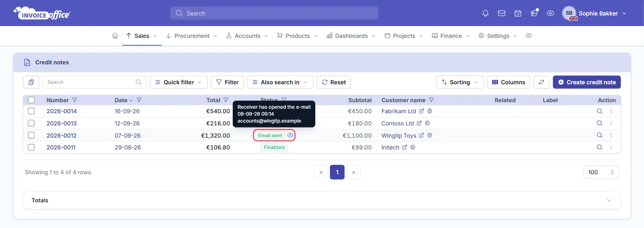644x228 pixels.
Task: Tick the select-all checkbox in table header
Action: tap(31, 100)
